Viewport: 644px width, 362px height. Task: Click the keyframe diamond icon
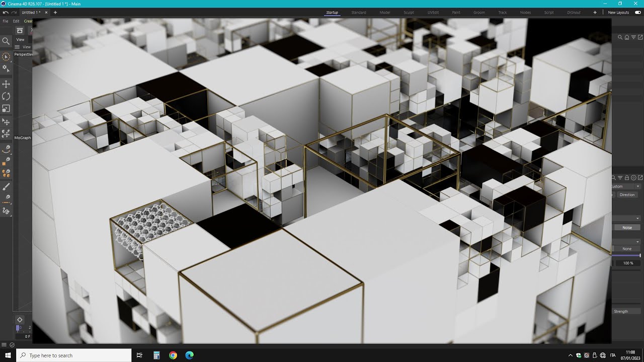tap(20, 320)
